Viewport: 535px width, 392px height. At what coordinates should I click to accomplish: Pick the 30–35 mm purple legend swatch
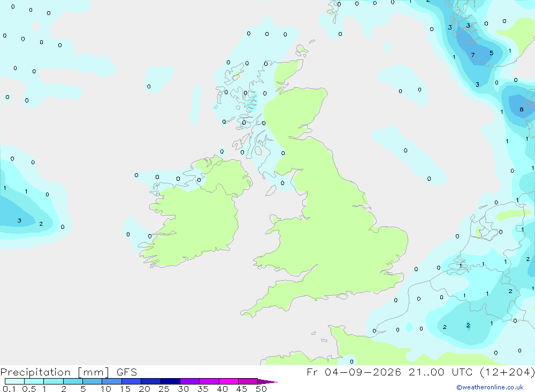(189, 381)
